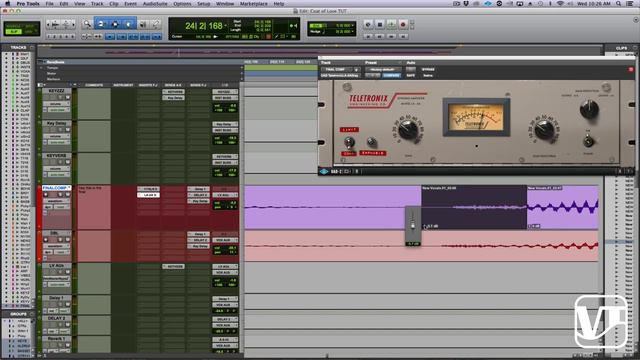Open the TRACKS list options menu
Image resolution: width=640 pixels, height=360 pixels.
click(x=32, y=48)
